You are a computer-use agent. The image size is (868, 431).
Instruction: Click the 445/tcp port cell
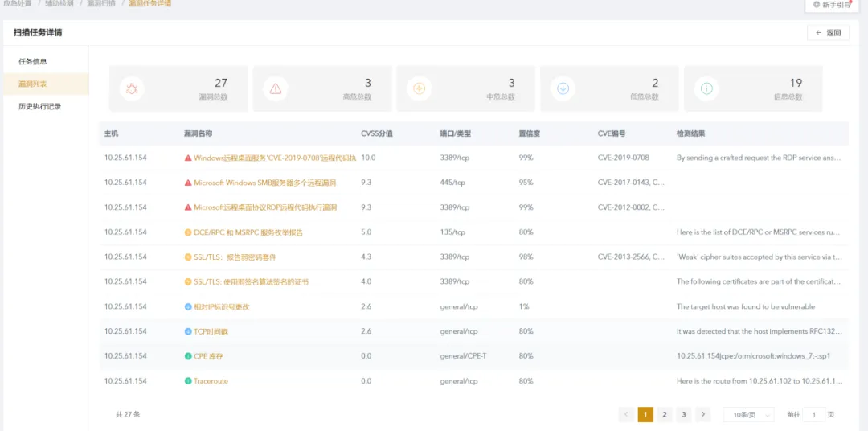pyautogui.click(x=451, y=183)
